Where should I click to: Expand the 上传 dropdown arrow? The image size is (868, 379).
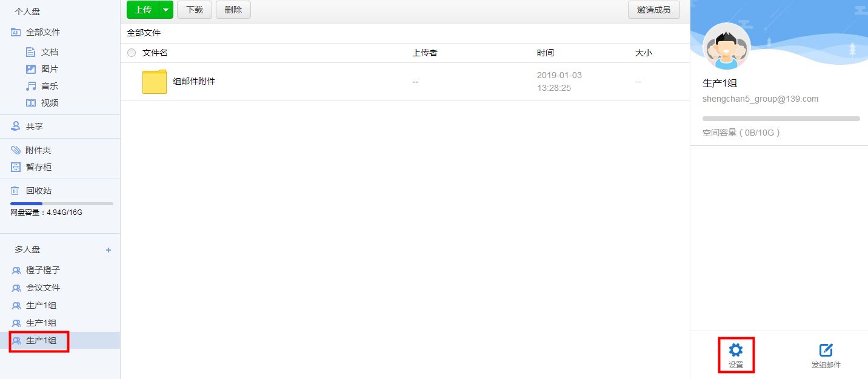[x=165, y=10]
